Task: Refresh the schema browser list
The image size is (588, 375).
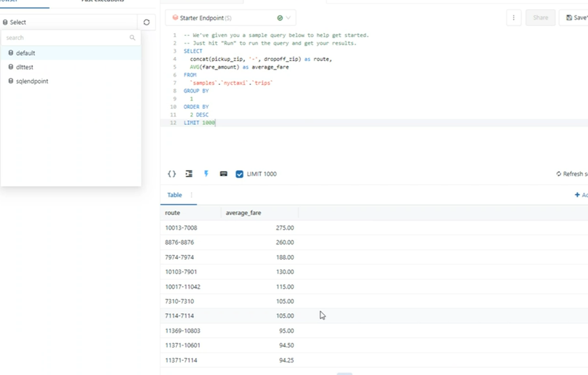Action: (x=147, y=22)
